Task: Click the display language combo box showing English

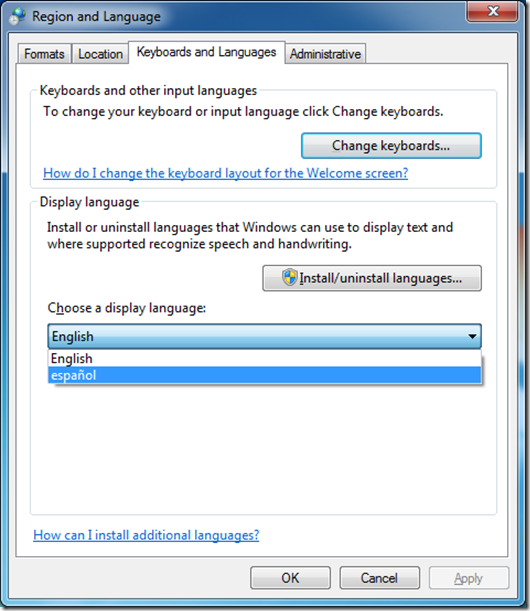Action: pos(265,336)
